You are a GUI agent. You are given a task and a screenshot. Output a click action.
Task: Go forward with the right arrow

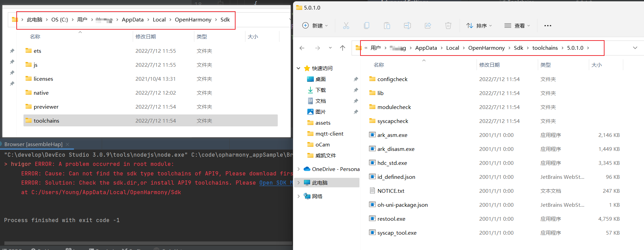coord(318,48)
